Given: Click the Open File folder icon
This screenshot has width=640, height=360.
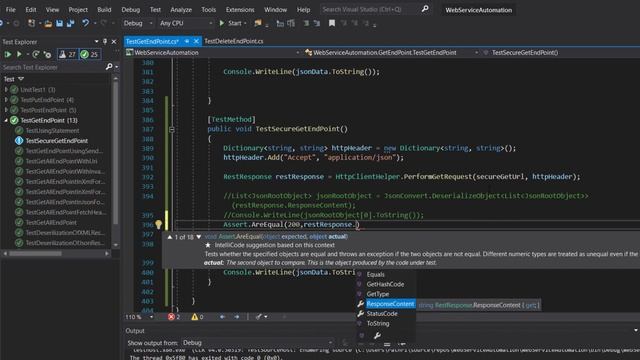Looking at the screenshot, I should coord(48,23).
